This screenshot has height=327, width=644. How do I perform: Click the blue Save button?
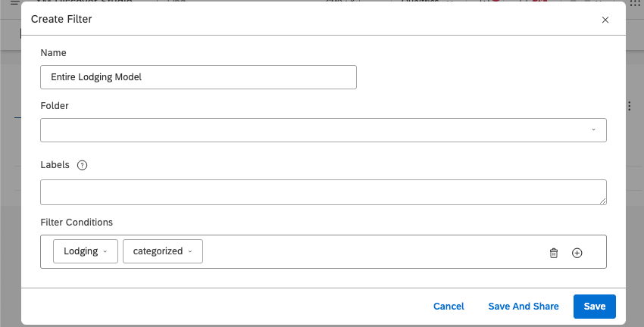click(x=595, y=307)
